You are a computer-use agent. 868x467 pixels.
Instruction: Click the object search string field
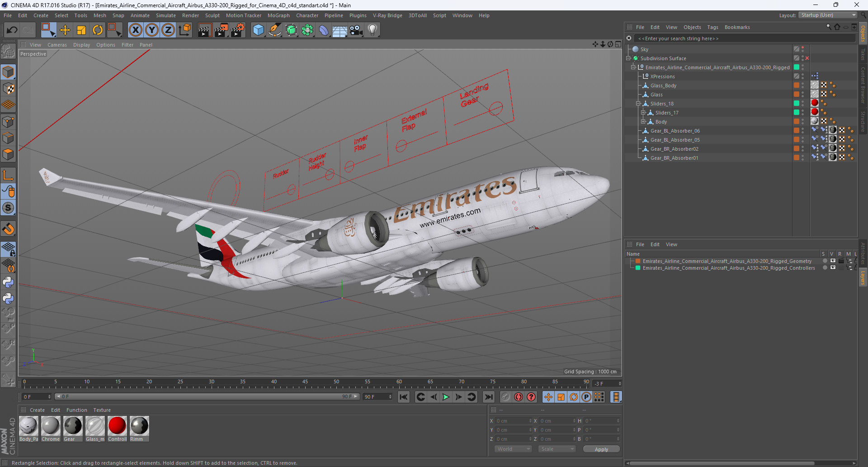click(745, 38)
